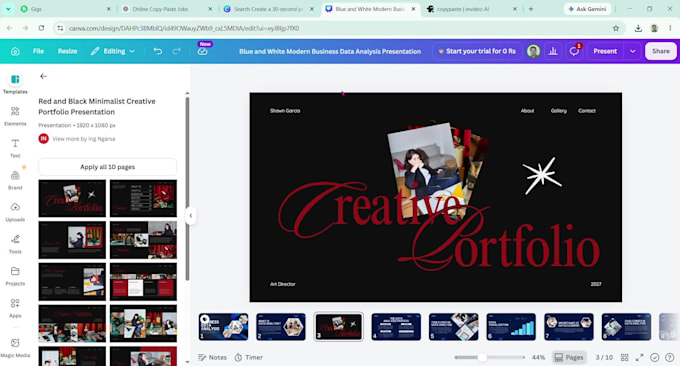Open a new browser tab
The width and height of the screenshot is (680, 366).
coord(531,9)
